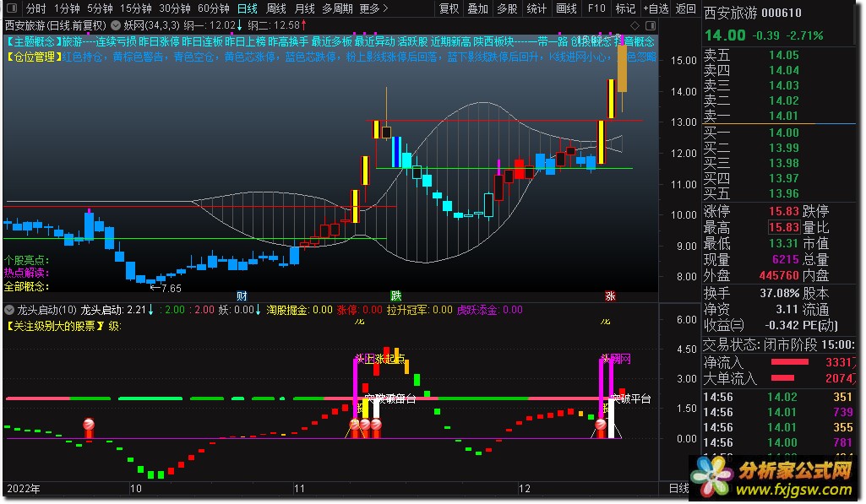The height and width of the screenshot is (504, 866).
Task: Click 涨停 limit-up value 15.83
Action: (784, 211)
